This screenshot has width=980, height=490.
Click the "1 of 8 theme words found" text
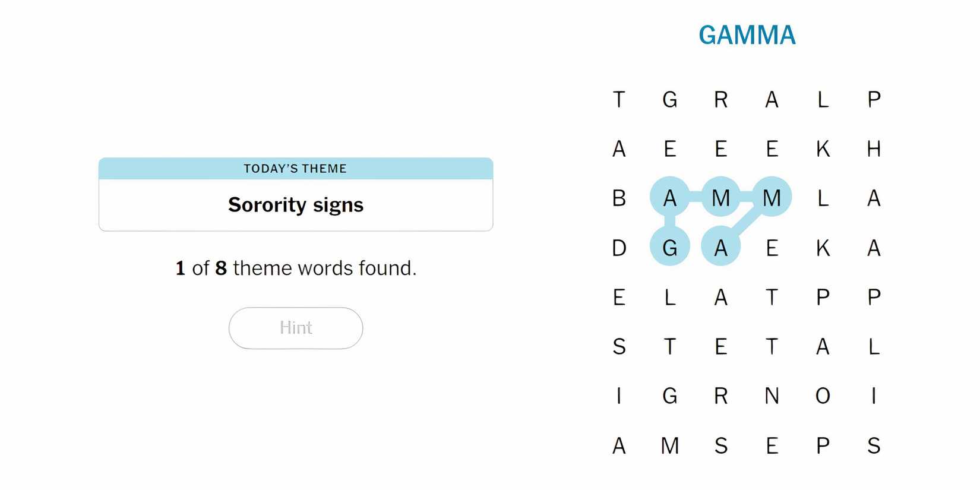point(296,268)
